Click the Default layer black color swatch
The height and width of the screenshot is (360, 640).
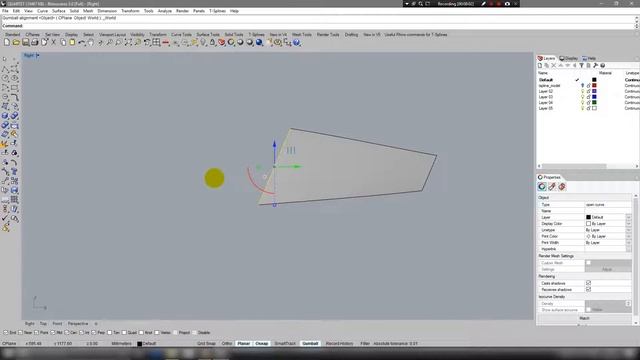click(594, 80)
